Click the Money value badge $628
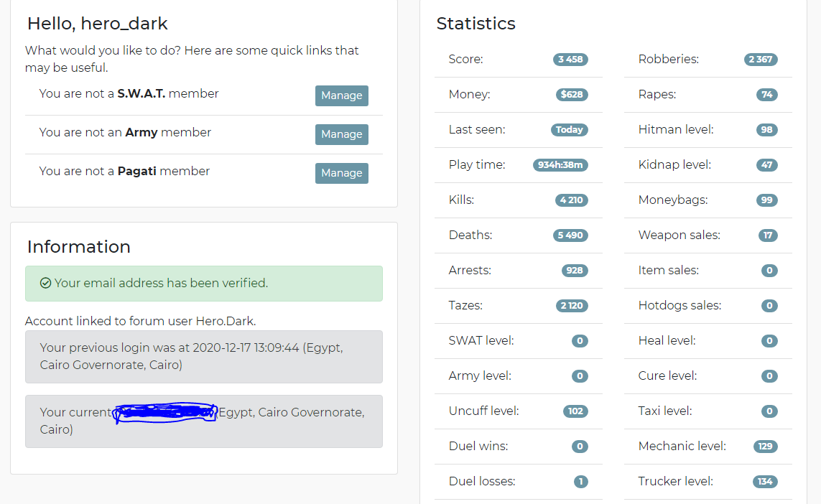 pyautogui.click(x=572, y=95)
